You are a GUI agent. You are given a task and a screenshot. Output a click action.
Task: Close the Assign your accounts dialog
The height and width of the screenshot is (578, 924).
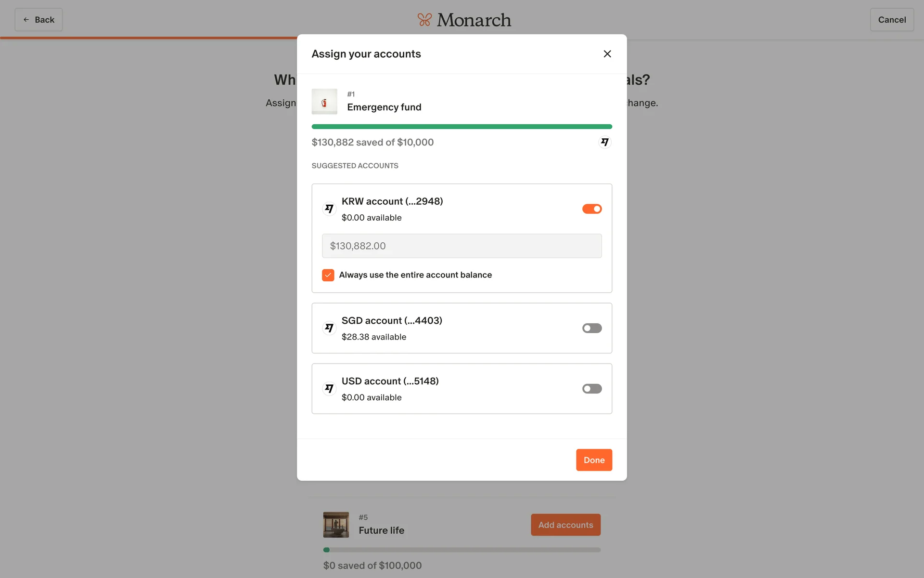pos(607,54)
